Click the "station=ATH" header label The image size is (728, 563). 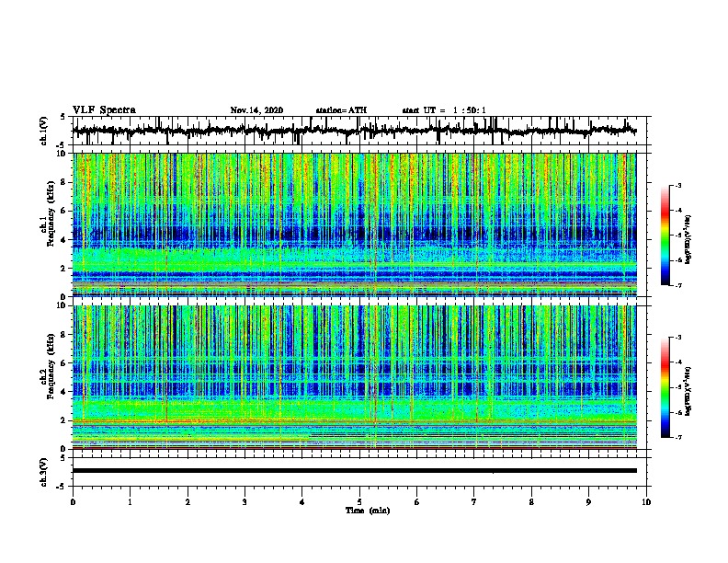[341, 110]
